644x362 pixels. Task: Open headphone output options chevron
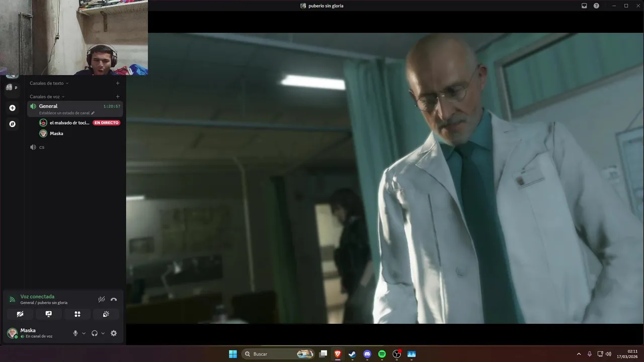click(x=103, y=333)
